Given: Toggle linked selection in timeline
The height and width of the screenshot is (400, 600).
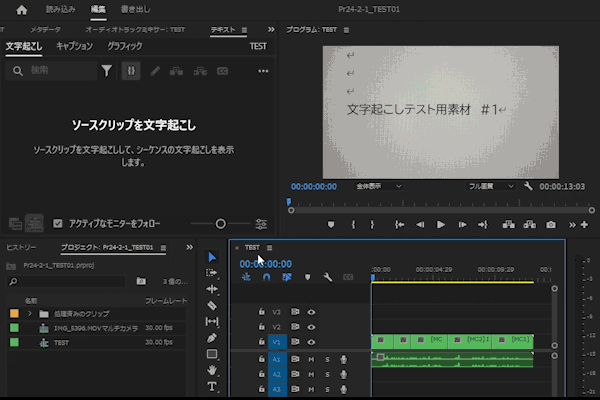Looking at the screenshot, I should 287,277.
